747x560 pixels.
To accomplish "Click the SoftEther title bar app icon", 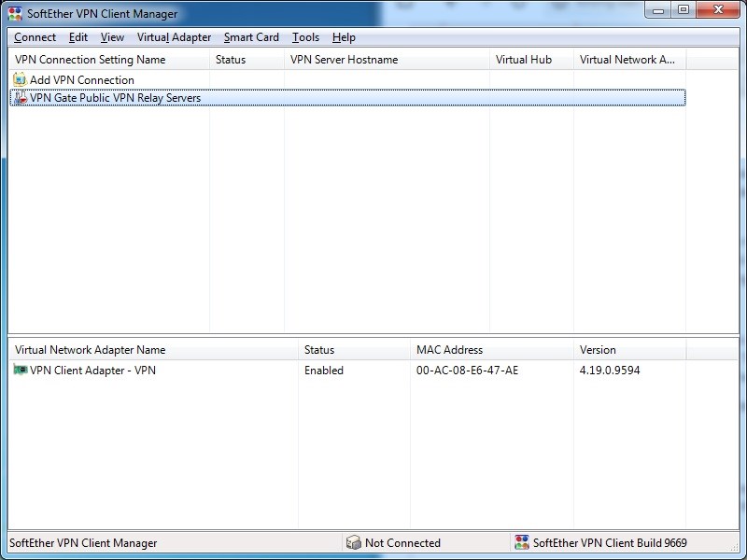I will pyautogui.click(x=15, y=14).
